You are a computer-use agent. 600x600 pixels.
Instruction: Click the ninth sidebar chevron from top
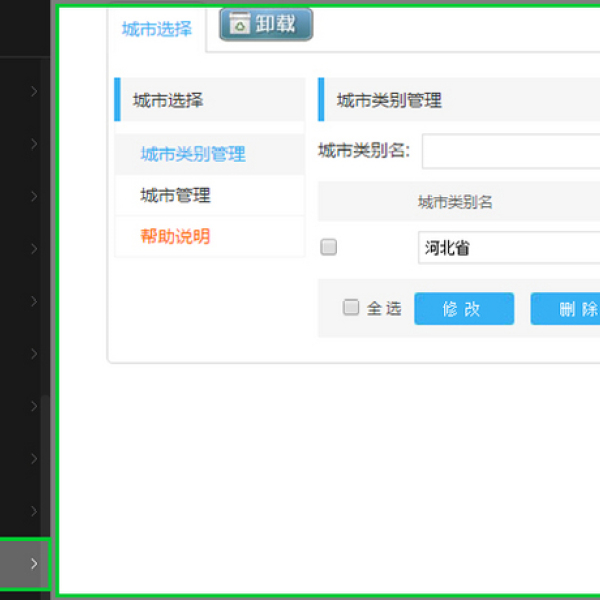(34, 511)
